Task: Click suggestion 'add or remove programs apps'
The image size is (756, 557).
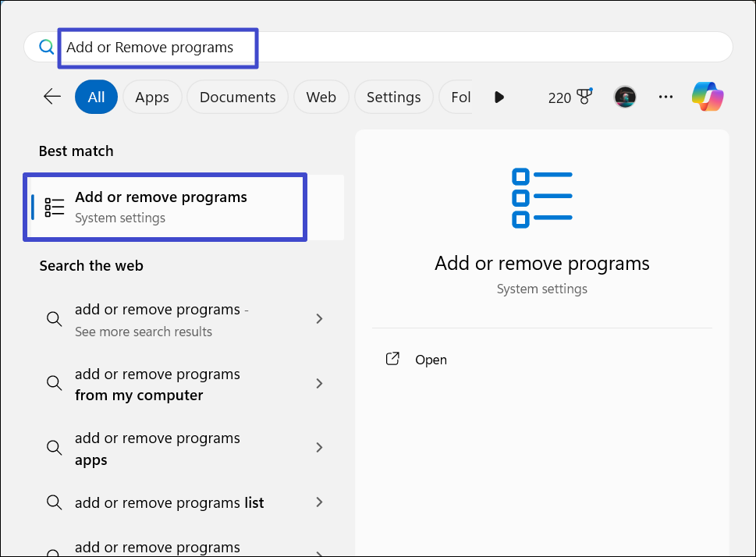Action: 185,449
